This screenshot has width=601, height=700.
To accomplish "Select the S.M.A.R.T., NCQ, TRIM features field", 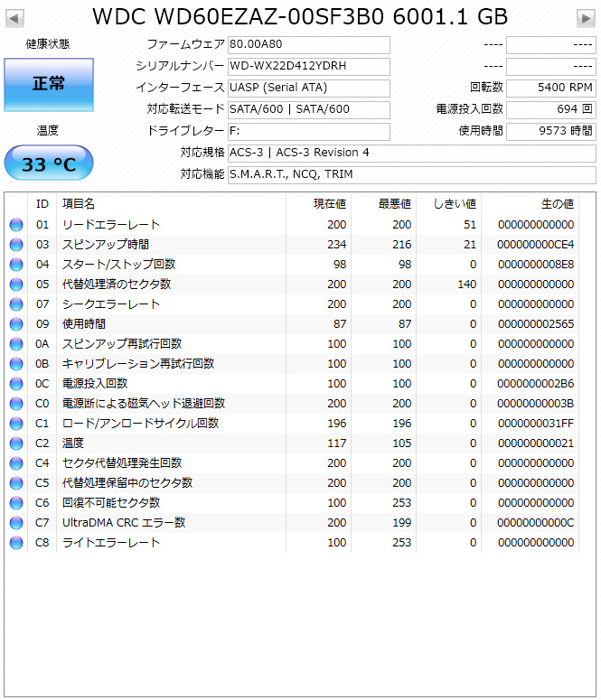I will 411,174.
